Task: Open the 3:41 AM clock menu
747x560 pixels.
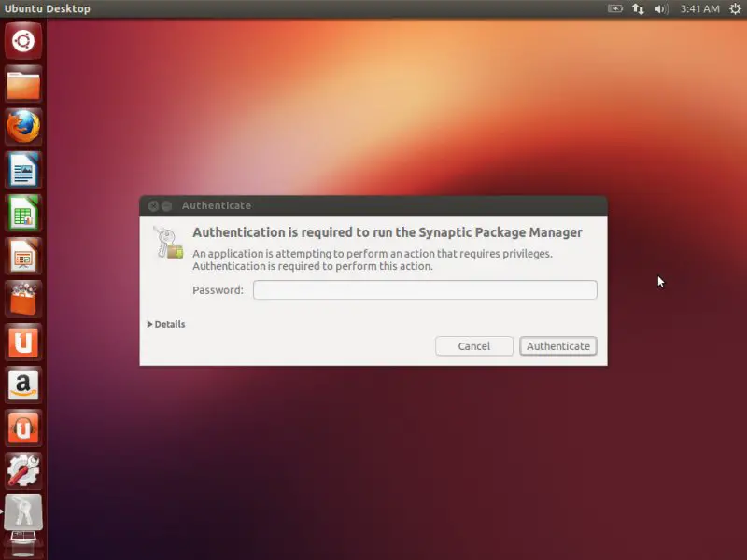Action: click(699, 8)
